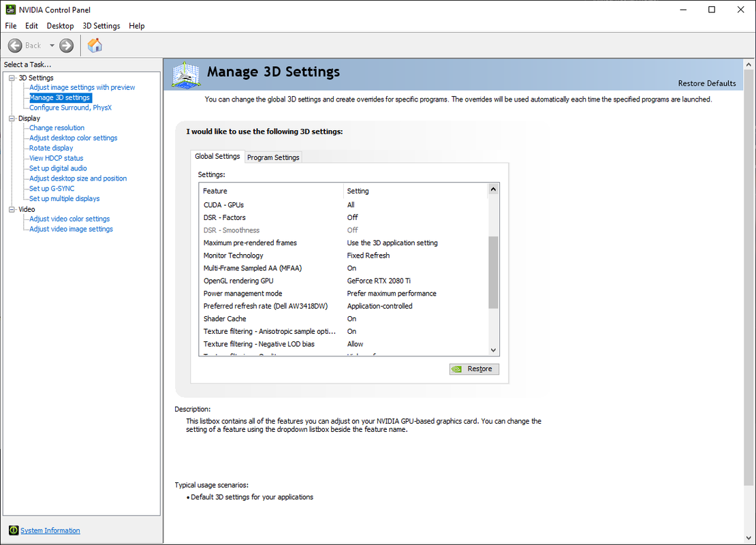This screenshot has width=756, height=545.
Task: Switch to the Program Settings tab
Action: (x=273, y=157)
